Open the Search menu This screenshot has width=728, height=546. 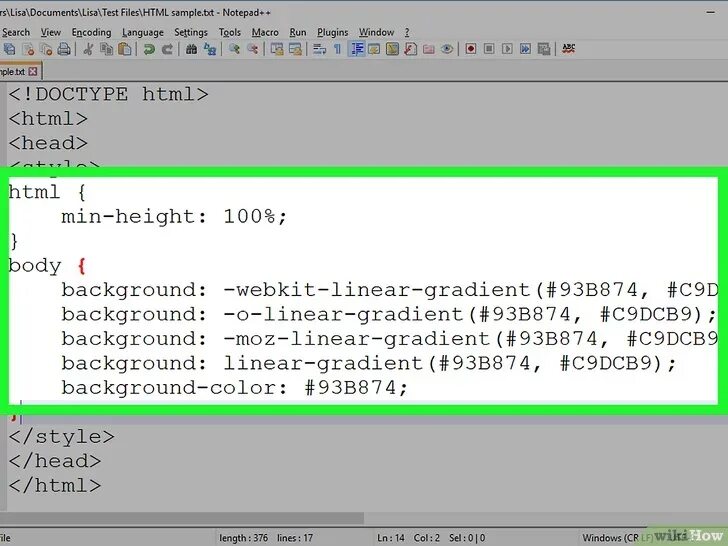pyautogui.click(x=16, y=32)
